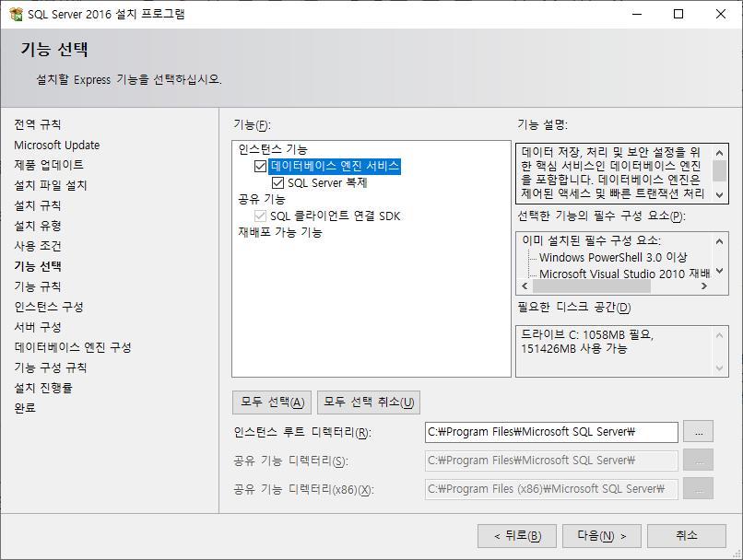Image resolution: width=743 pixels, height=560 pixels.
Task: Click the 완료 step in sidebar
Action: (x=25, y=408)
